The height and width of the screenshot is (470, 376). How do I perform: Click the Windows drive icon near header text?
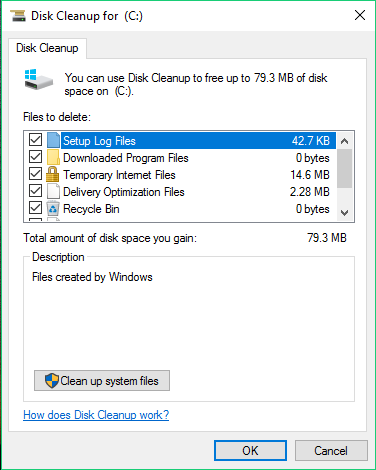click(x=39, y=80)
